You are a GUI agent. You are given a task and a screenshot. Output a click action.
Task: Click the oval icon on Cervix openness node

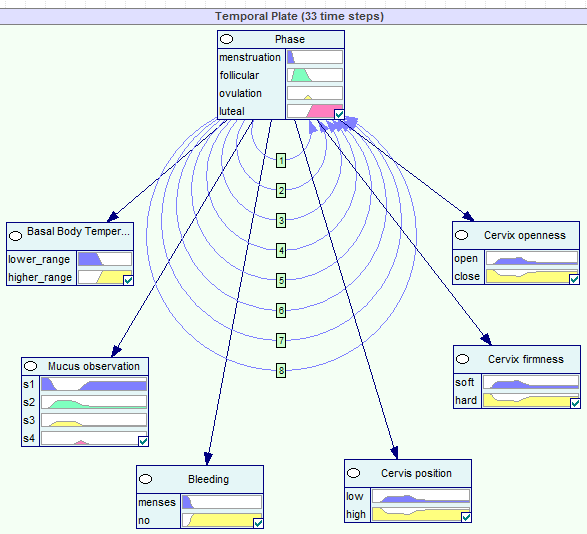[x=461, y=235]
